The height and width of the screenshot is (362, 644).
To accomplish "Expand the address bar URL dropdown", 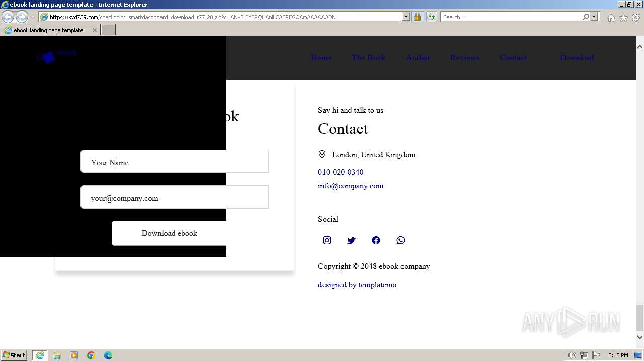I will [x=406, y=17].
